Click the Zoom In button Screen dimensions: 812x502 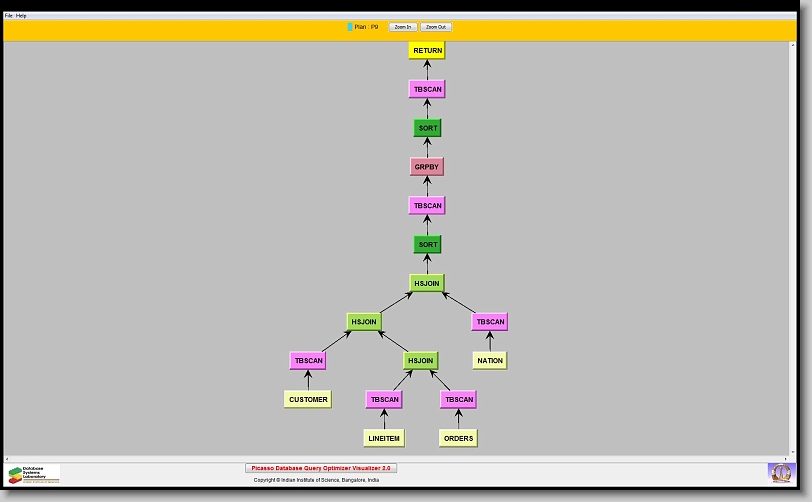[403, 27]
